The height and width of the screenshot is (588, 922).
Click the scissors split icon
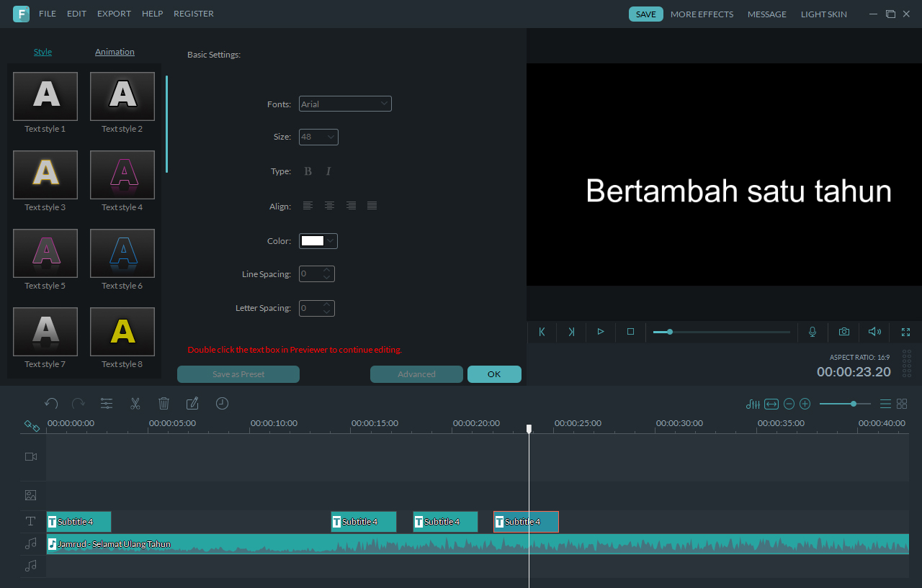pos(135,404)
